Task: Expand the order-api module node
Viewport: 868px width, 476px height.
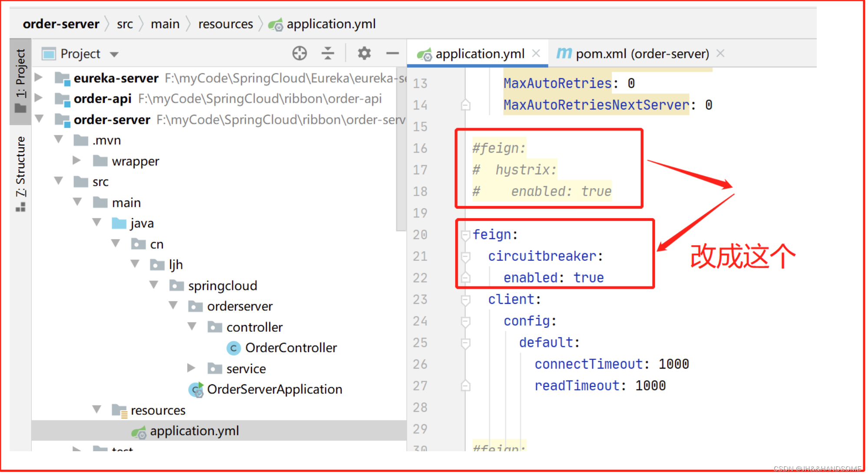Action: click(x=39, y=98)
